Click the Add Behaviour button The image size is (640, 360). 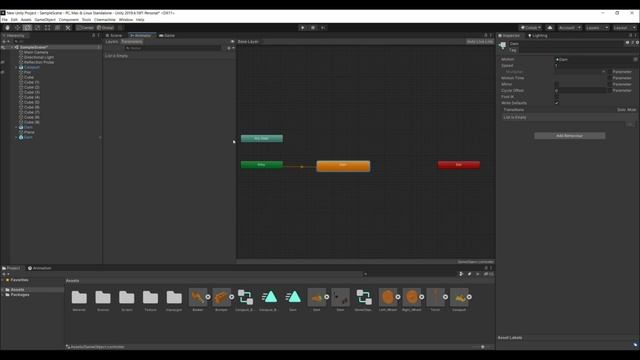pos(569,136)
